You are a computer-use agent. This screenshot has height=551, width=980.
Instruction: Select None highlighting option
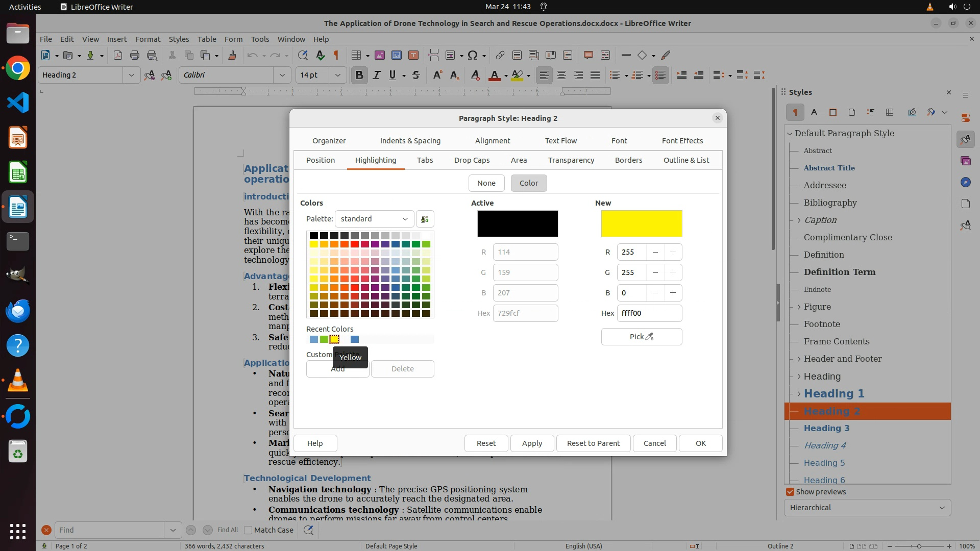pyautogui.click(x=486, y=183)
